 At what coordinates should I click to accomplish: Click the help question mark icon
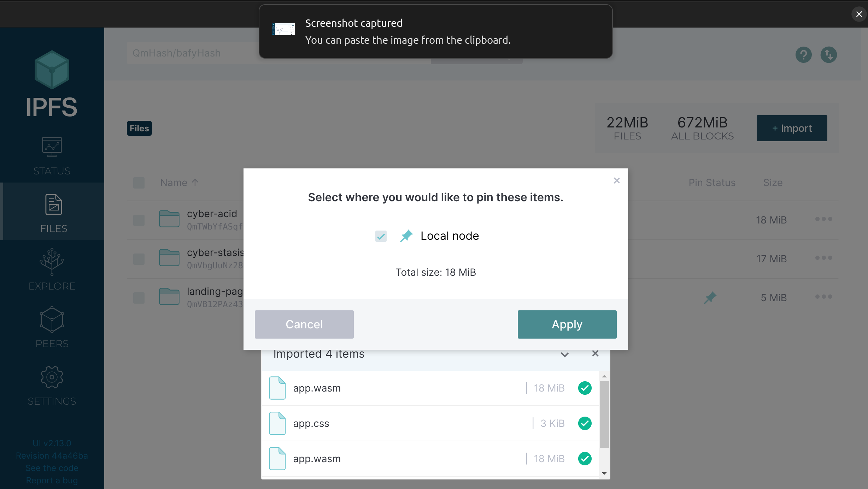pos(804,55)
